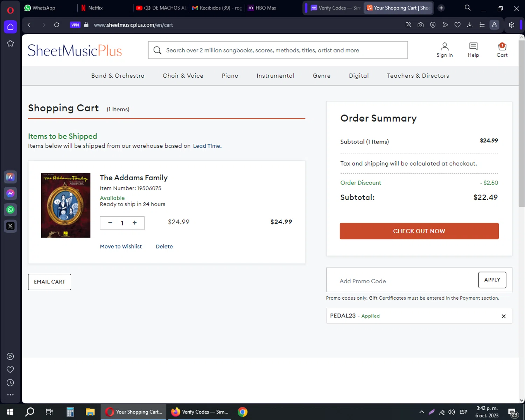The image size is (525, 420).
Task: Switch to the Gmail Recibidos tab
Action: click(x=217, y=8)
